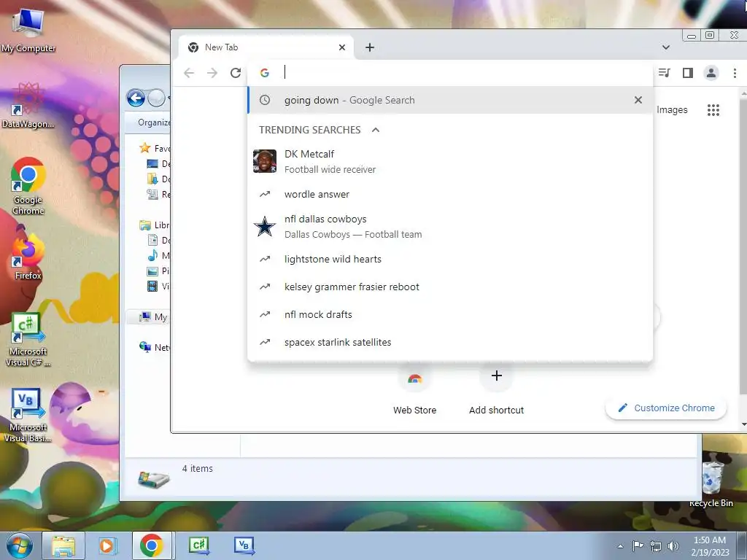Open Microsoft Visual C# desktop shortcut
This screenshot has width=747, height=560.
pyautogui.click(x=28, y=340)
